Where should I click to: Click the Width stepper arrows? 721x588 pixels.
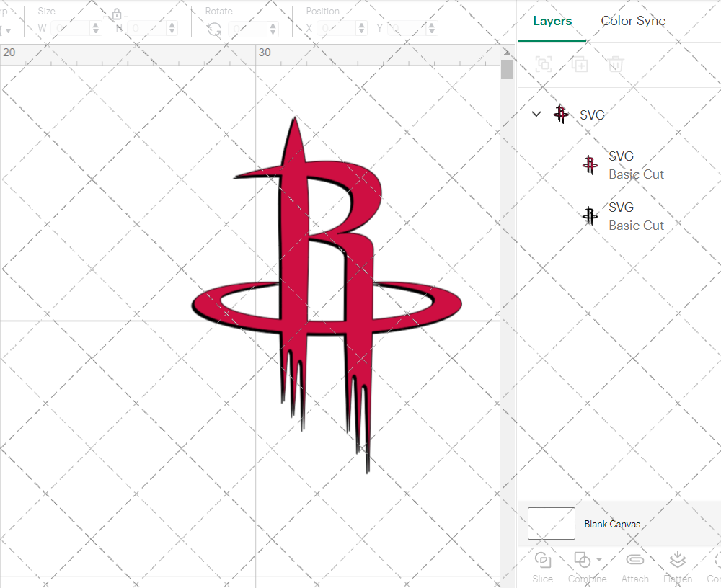[96, 29]
